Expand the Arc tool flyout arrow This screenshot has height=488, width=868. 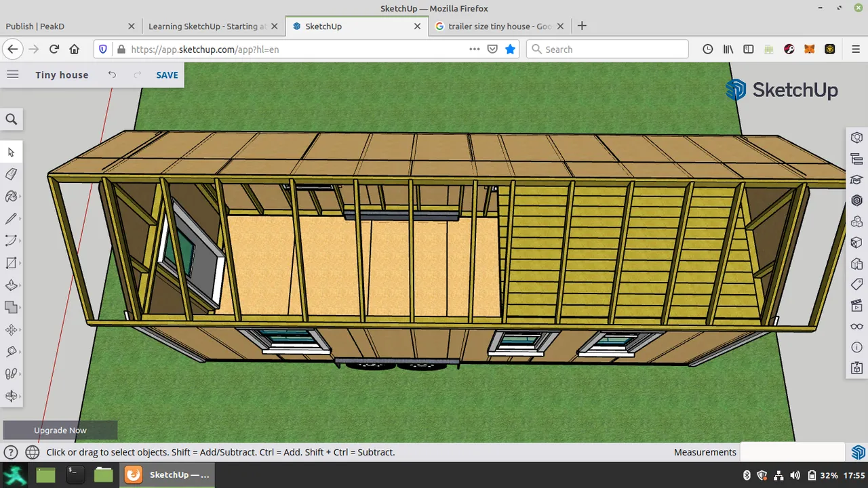click(21, 241)
